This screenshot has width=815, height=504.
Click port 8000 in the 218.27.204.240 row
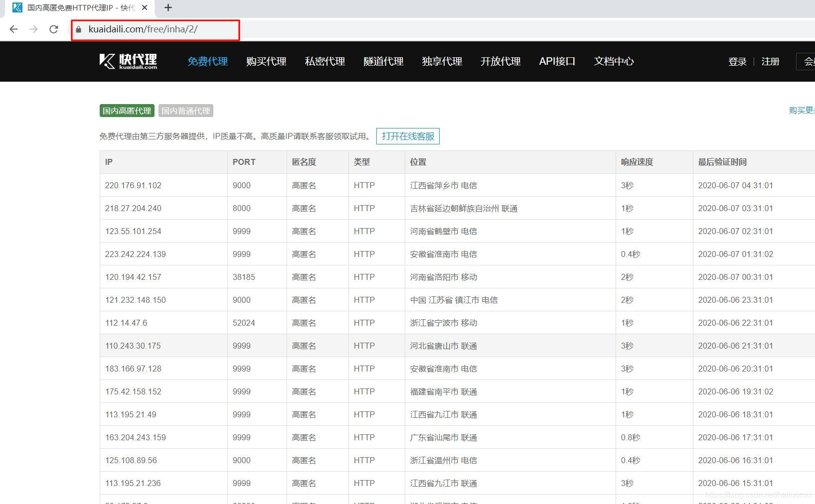tap(242, 208)
